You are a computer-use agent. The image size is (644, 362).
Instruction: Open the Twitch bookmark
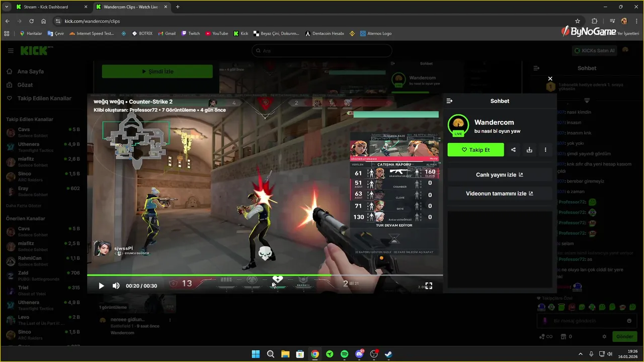coord(191,33)
